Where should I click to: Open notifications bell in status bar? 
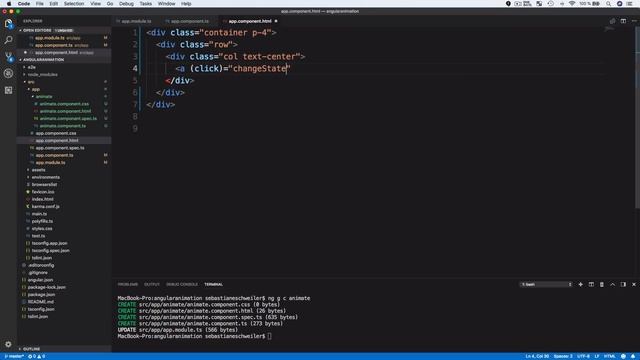coord(633,356)
